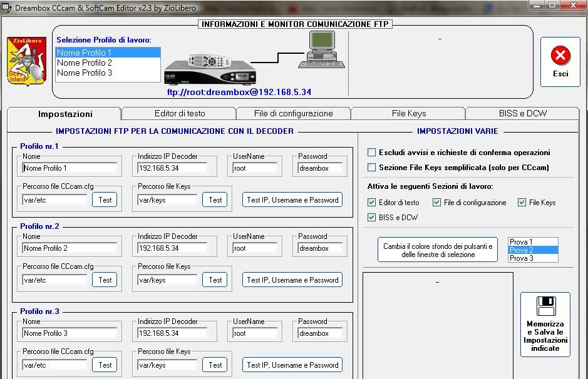Click Password field of Profilo nr.2
This screenshot has height=379, width=588.
pos(320,248)
